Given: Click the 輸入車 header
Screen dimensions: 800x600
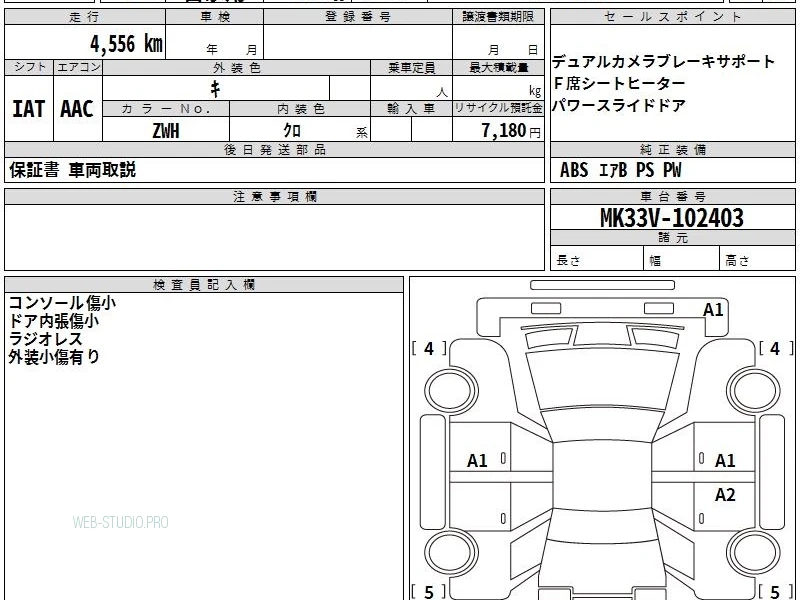Looking at the screenshot, I should (x=411, y=109).
